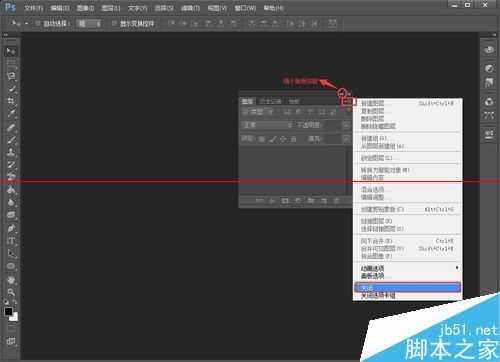This screenshot has height=362, width=500.
Task: Select the Quick Selection tool
Action: coord(11,89)
